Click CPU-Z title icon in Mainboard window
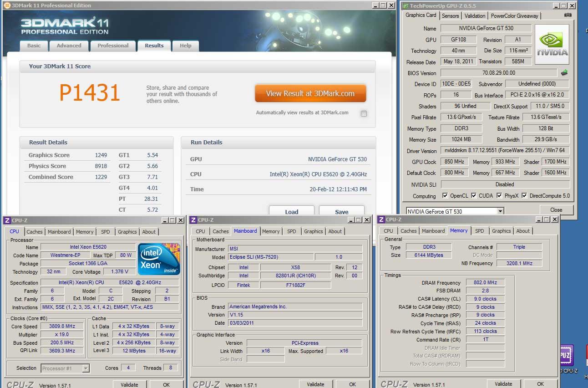 click(193, 220)
